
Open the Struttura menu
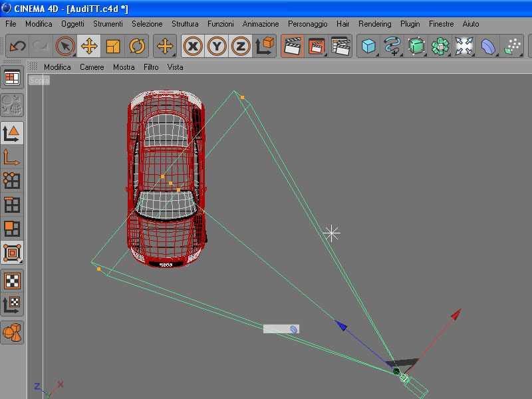185,24
